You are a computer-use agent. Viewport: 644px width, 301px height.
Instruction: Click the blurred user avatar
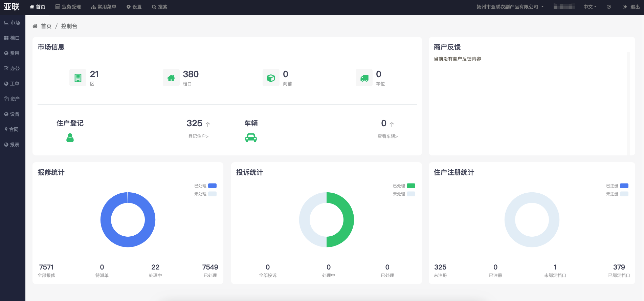tap(564, 7)
